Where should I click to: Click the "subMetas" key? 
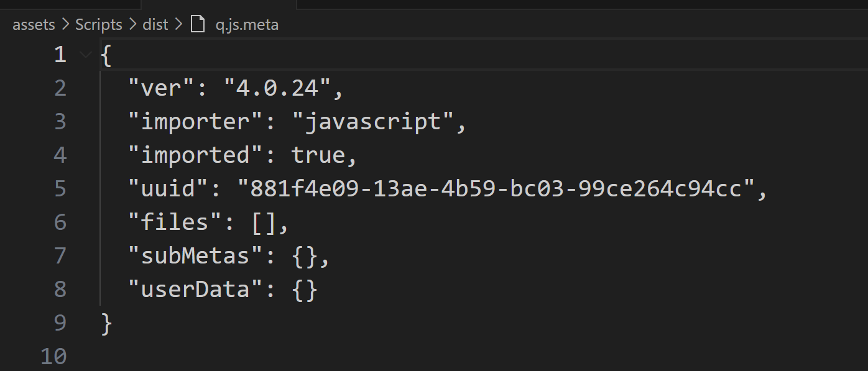[196, 255]
